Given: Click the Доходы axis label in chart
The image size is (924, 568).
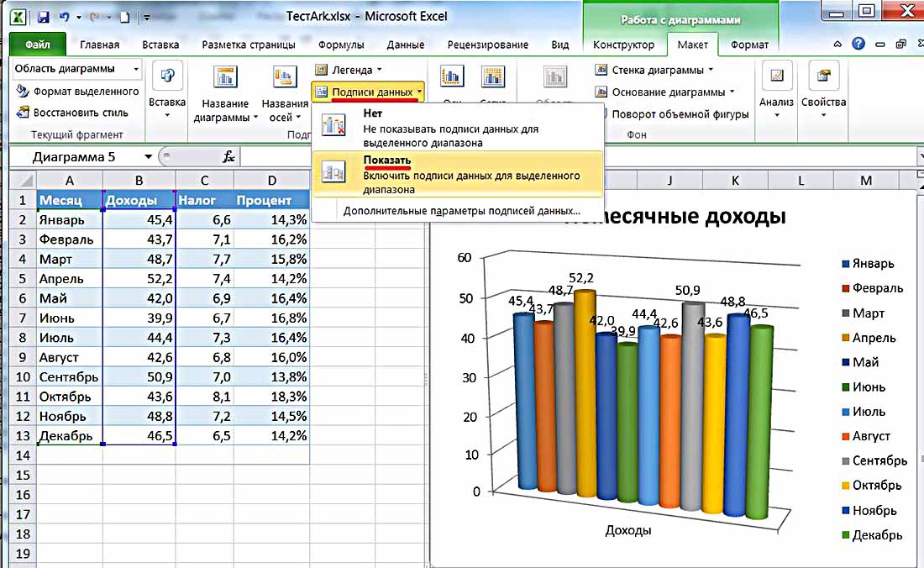Looking at the screenshot, I should click(628, 530).
